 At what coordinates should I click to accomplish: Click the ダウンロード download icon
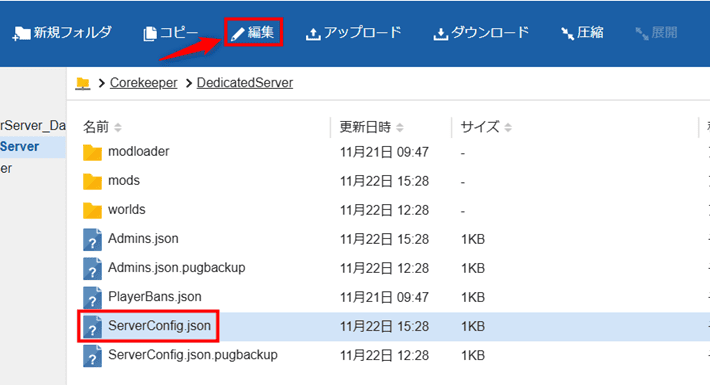click(x=441, y=34)
